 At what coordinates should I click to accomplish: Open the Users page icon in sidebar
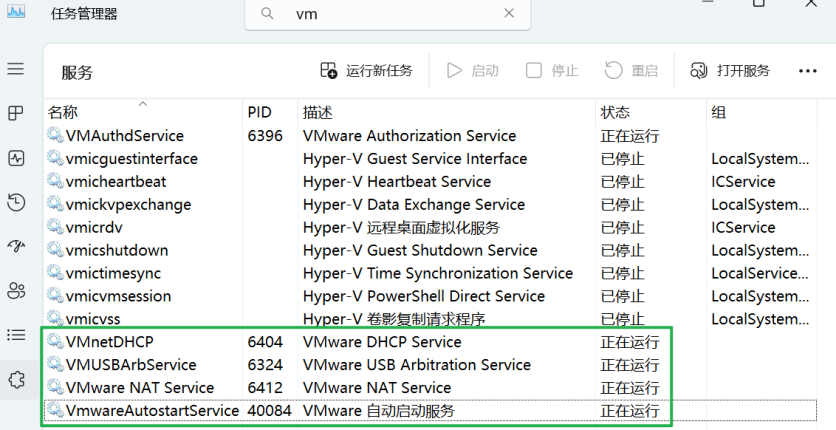tap(15, 291)
